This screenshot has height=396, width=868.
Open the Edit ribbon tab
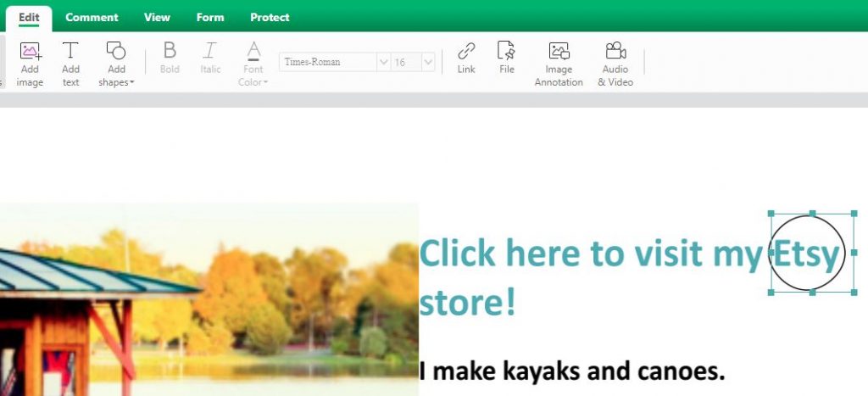tap(29, 18)
